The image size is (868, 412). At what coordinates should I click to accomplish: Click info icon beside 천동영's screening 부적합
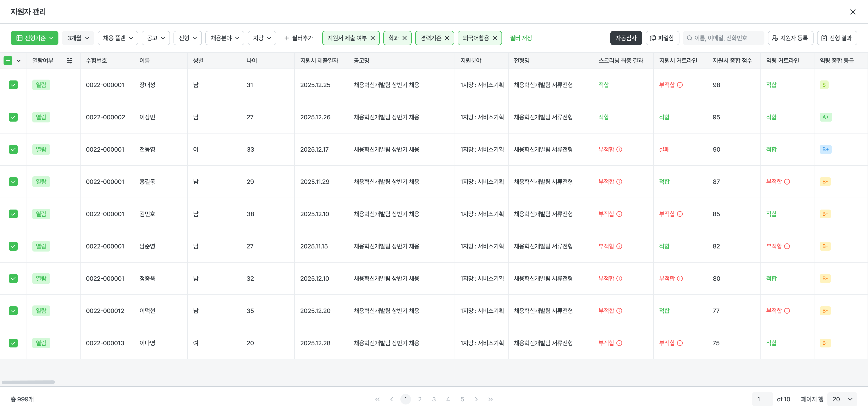(619, 149)
